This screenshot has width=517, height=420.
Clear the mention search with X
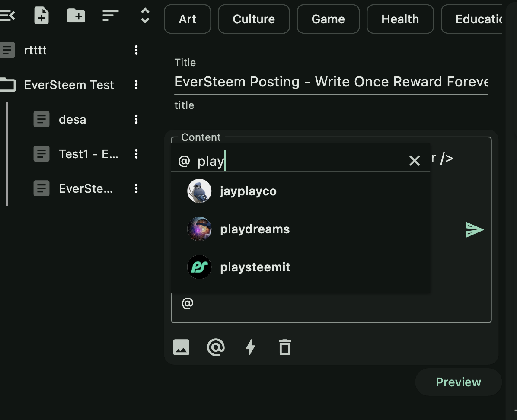(415, 161)
